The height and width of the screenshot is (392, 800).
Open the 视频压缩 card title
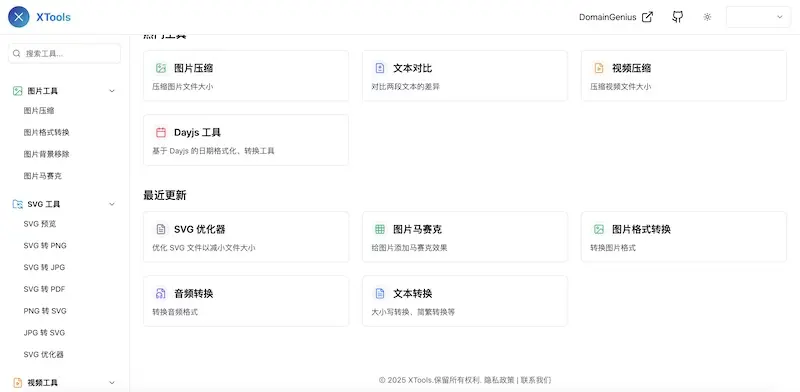pyautogui.click(x=632, y=68)
